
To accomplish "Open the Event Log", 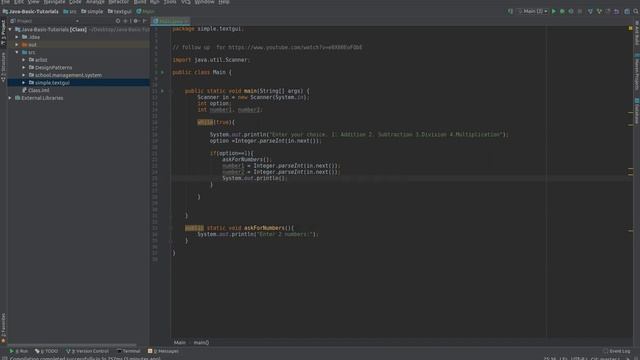I will (617, 351).
